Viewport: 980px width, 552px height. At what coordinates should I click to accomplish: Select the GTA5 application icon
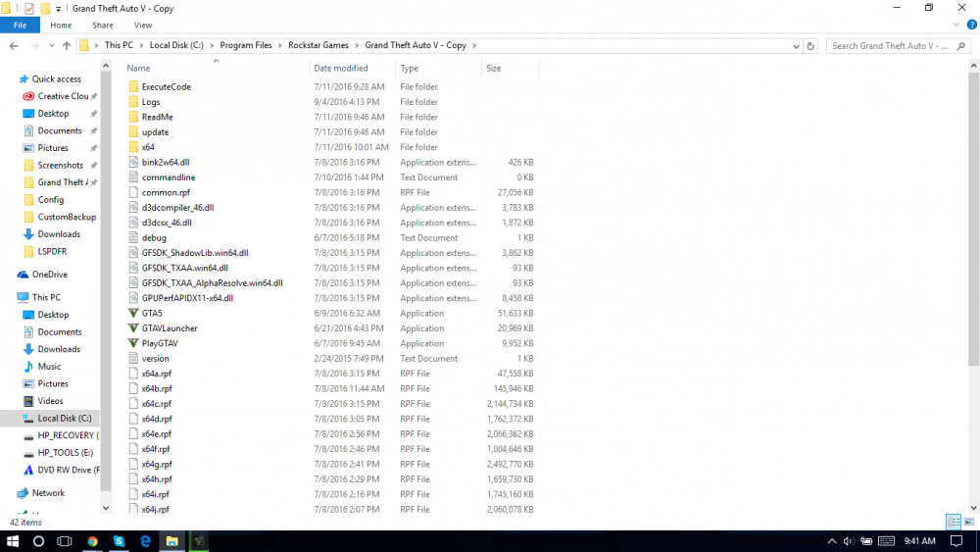coord(133,313)
